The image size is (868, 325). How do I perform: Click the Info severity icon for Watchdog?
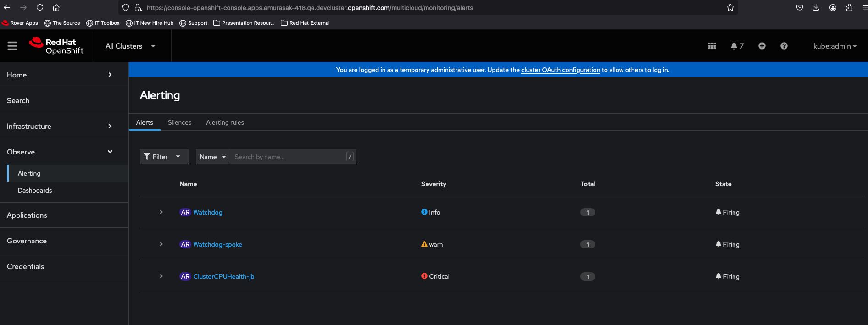tap(424, 212)
